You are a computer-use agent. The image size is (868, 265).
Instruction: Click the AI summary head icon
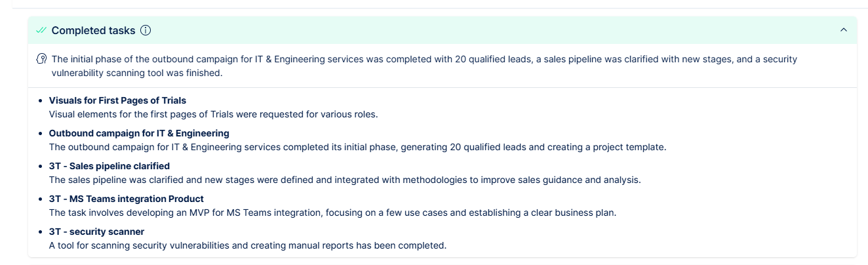(x=41, y=59)
